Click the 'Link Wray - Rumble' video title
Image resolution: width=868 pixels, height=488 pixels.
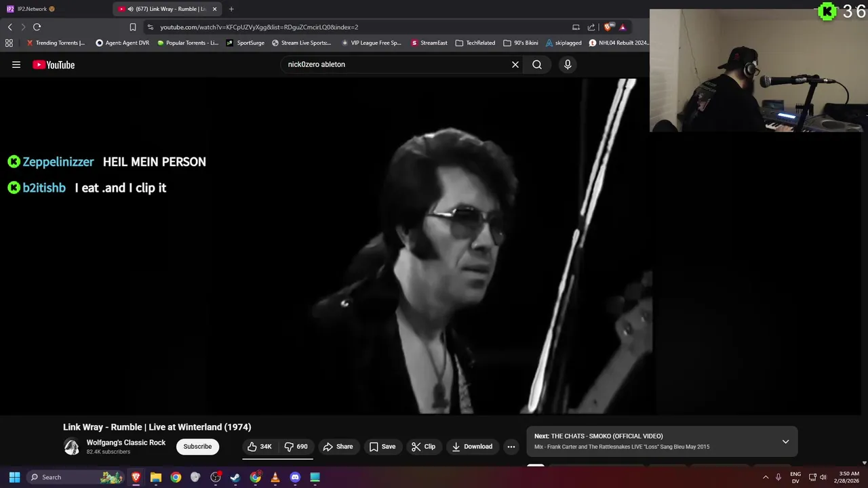(x=157, y=427)
